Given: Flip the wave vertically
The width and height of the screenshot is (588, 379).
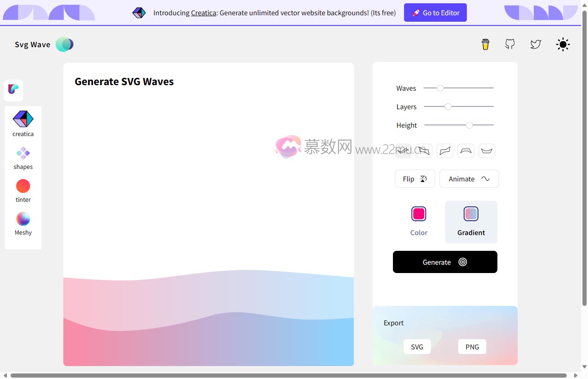Looking at the screenshot, I should [415, 179].
